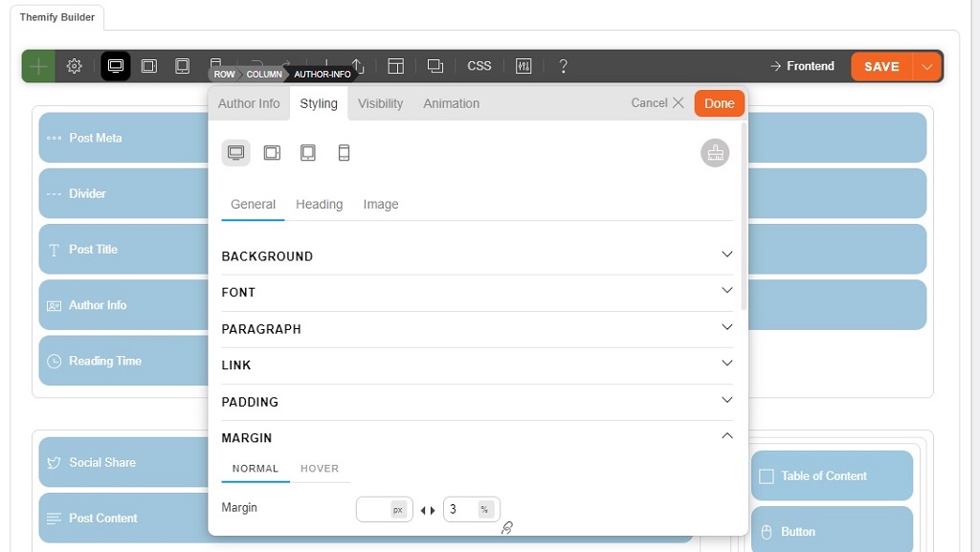This screenshot has height=552, width=980.
Task: Select mobile breakpoint in styling panel
Action: click(x=344, y=153)
